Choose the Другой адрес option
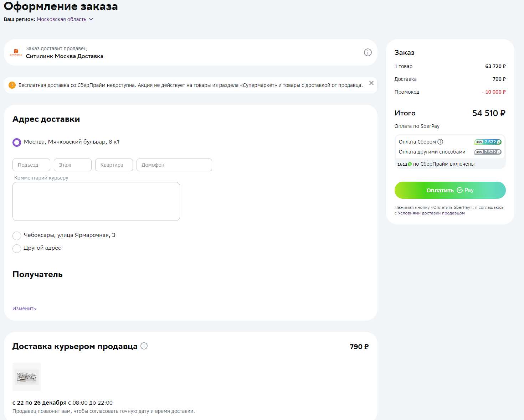Viewport: 524px width, 420px height. [x=17, y=248]
